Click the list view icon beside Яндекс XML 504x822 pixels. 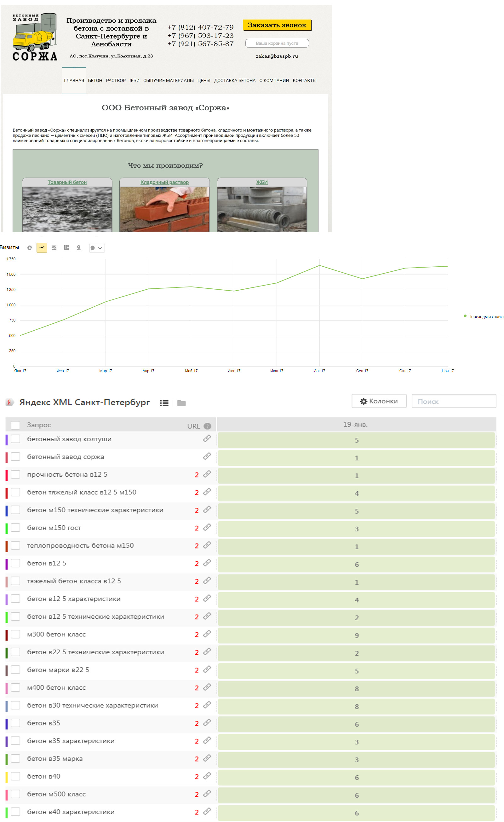pos(164,403)
